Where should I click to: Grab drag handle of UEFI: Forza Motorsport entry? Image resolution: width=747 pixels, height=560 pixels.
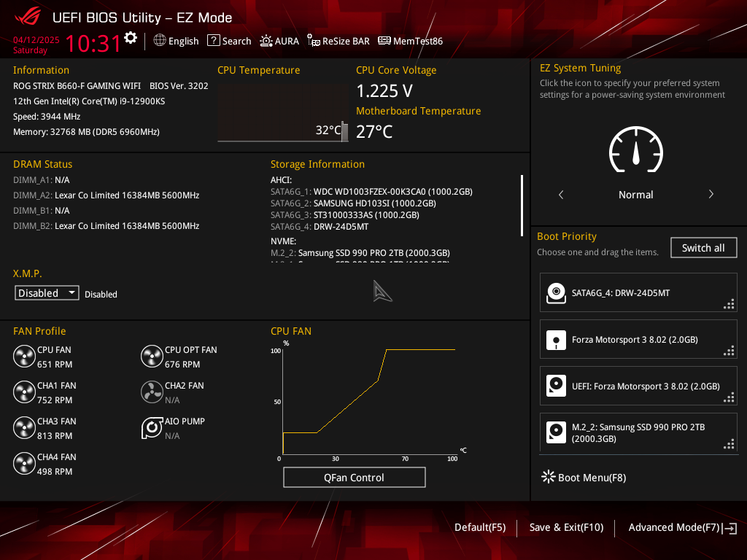729,397
